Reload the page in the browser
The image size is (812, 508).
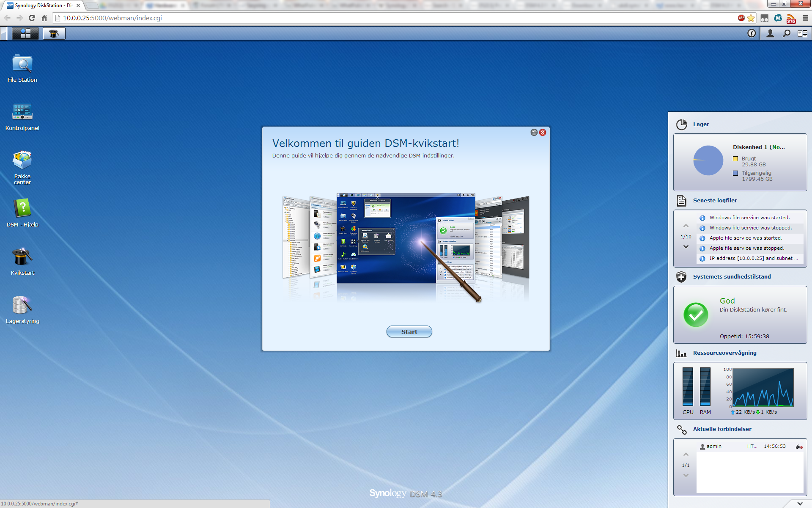[32, 18]
